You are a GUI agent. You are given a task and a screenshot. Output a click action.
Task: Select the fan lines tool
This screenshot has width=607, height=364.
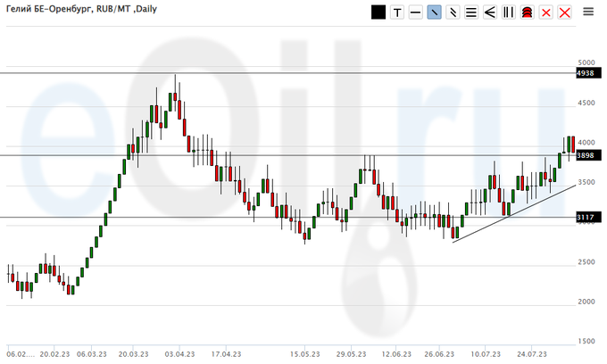pyautogui.click(x=489, y=12)
